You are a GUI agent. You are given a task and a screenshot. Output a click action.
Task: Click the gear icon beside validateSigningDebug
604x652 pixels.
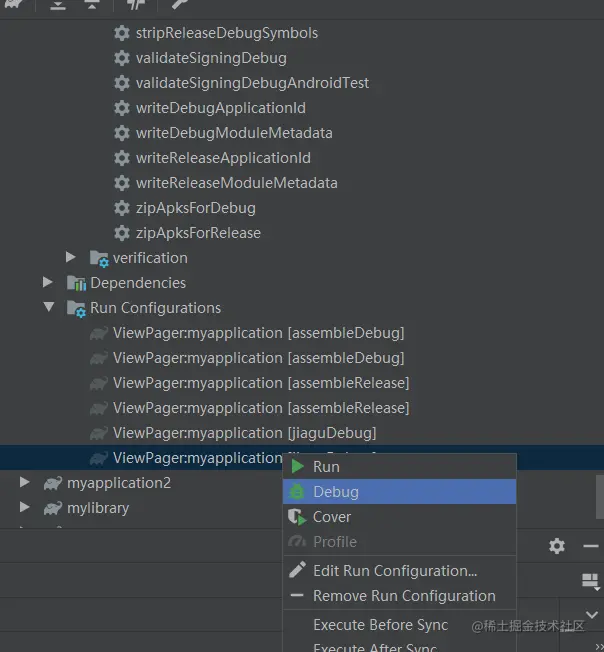tap(122, 58)
